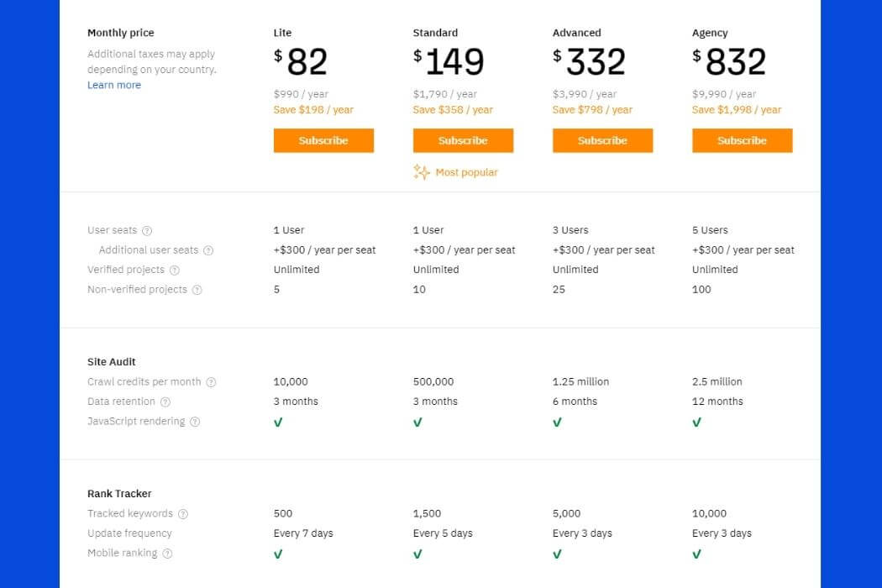Screen dimensions: 882x588
Task: Subscribe to the Agency plan
Action: pos(742,140)
